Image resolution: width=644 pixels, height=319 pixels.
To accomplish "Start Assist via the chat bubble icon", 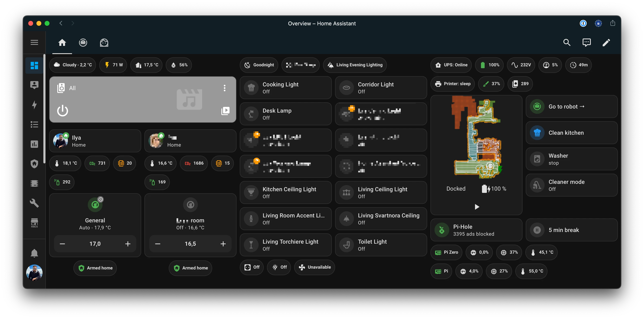I will [587, 42].
